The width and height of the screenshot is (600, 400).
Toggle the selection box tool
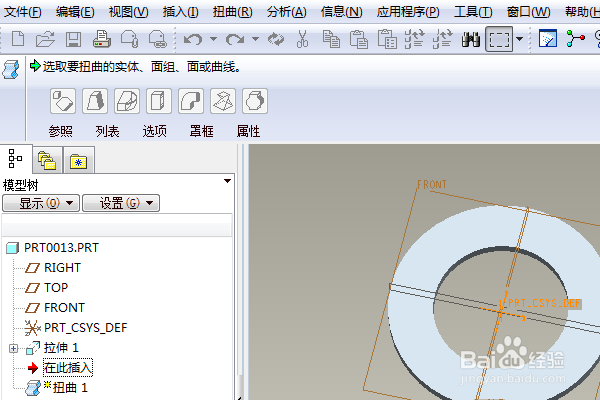coord(499,39)
